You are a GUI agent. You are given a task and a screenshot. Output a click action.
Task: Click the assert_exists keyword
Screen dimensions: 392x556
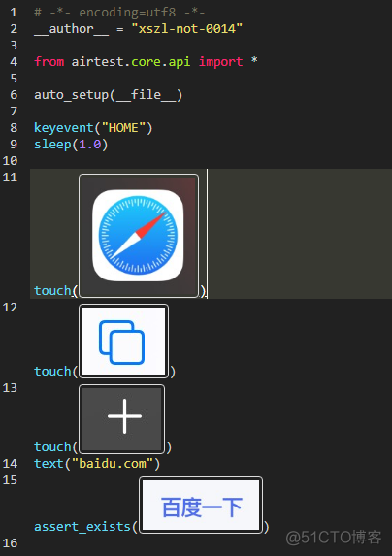(x=82, y=527)
